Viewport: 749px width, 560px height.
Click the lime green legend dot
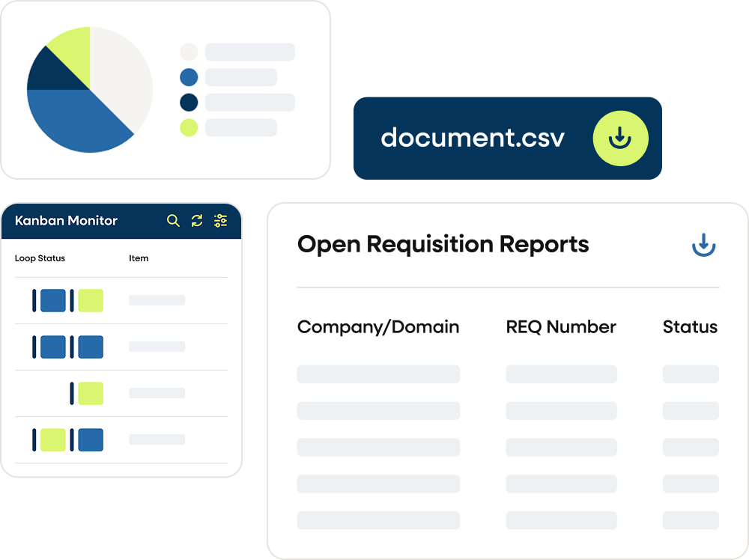(x=189, y=127)
